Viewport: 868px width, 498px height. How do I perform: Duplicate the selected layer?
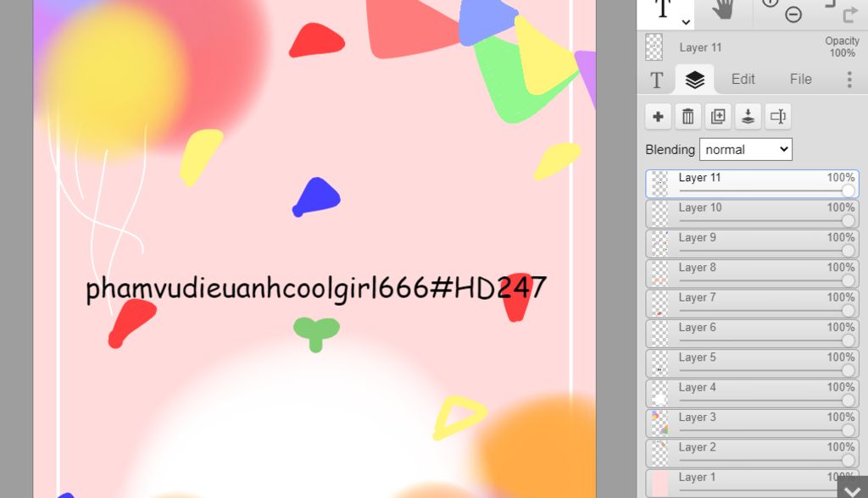718,117
